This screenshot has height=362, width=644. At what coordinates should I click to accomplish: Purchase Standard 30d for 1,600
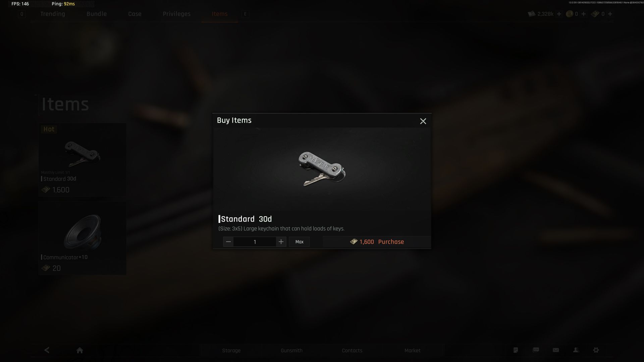[377, 242]
